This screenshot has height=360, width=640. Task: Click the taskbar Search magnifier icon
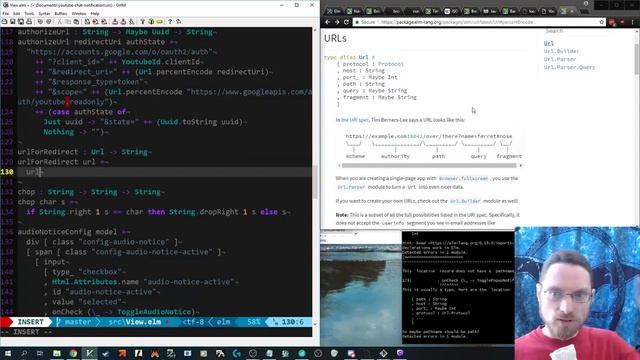point(24,353)
